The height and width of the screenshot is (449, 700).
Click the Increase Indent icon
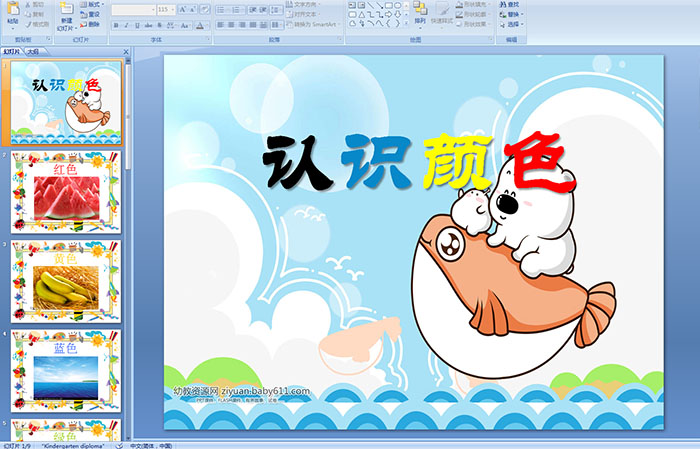pos(263,9)
